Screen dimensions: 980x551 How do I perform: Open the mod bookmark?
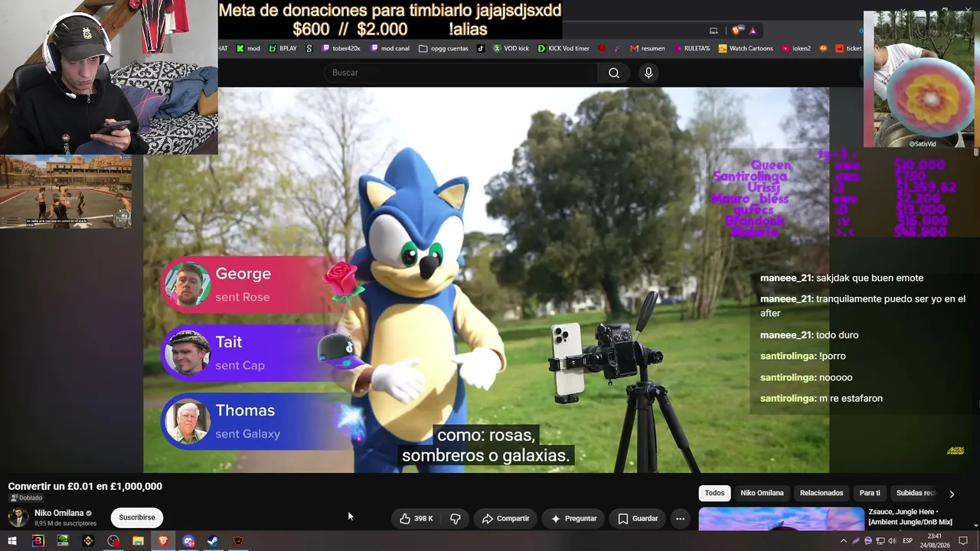[x=248, y=48]
